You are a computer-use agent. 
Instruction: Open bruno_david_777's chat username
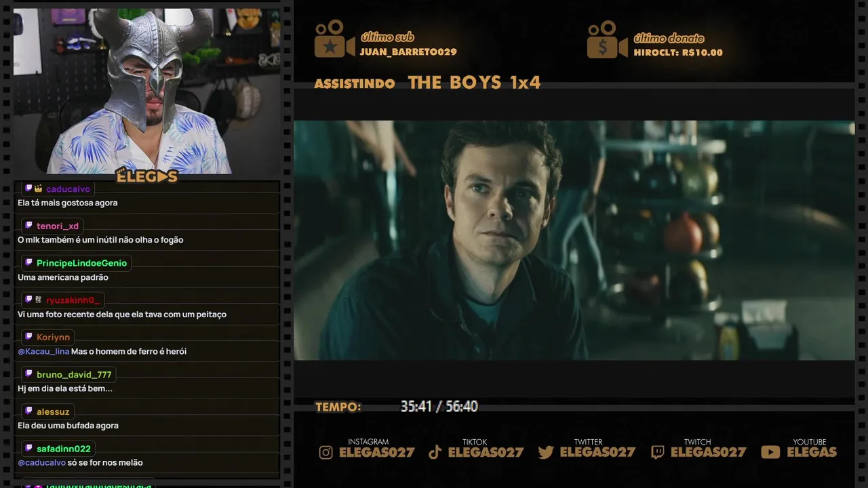[x=74, y=374]
